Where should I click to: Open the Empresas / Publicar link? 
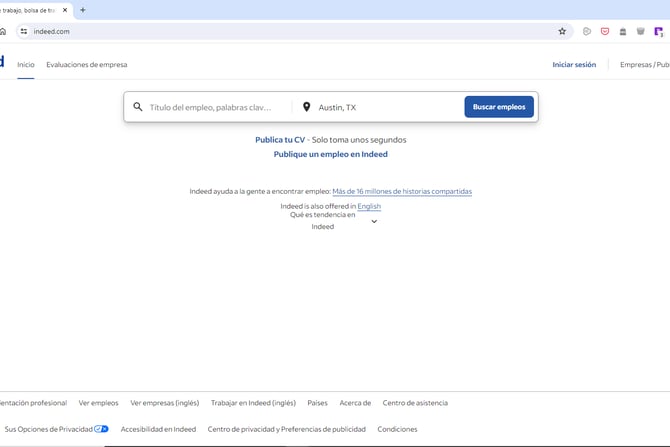coord(645,65)
